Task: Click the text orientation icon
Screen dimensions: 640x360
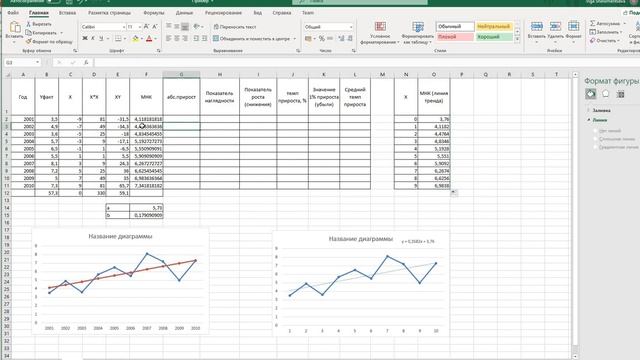Action: pyautogui.click(x=196, y=27)
